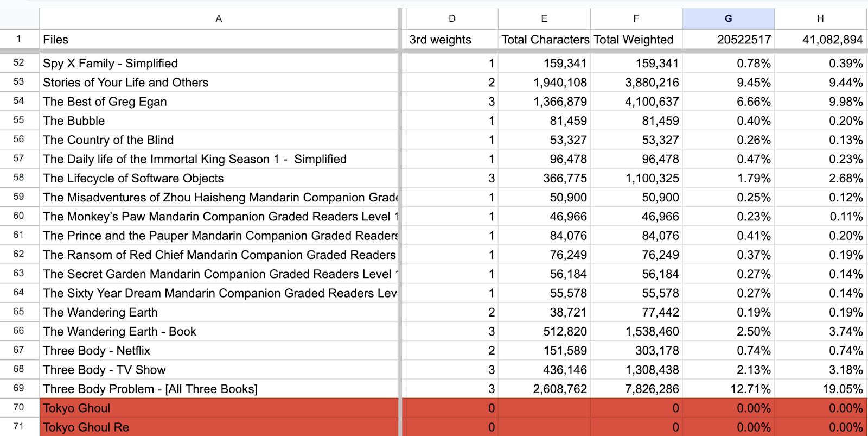The image size is (868, 436).
Task: Select column F header
Action: coord(636,18)
